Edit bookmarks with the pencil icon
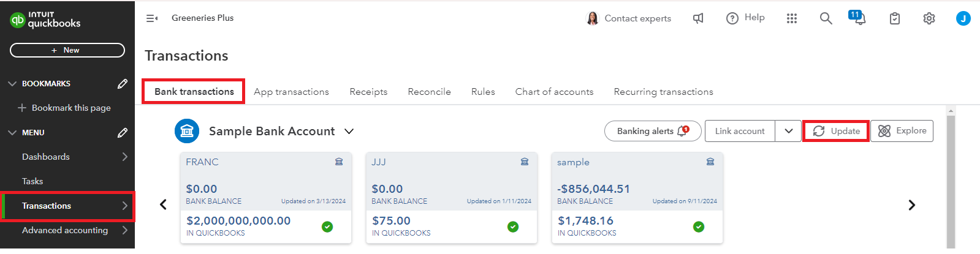 pos(123,83)
